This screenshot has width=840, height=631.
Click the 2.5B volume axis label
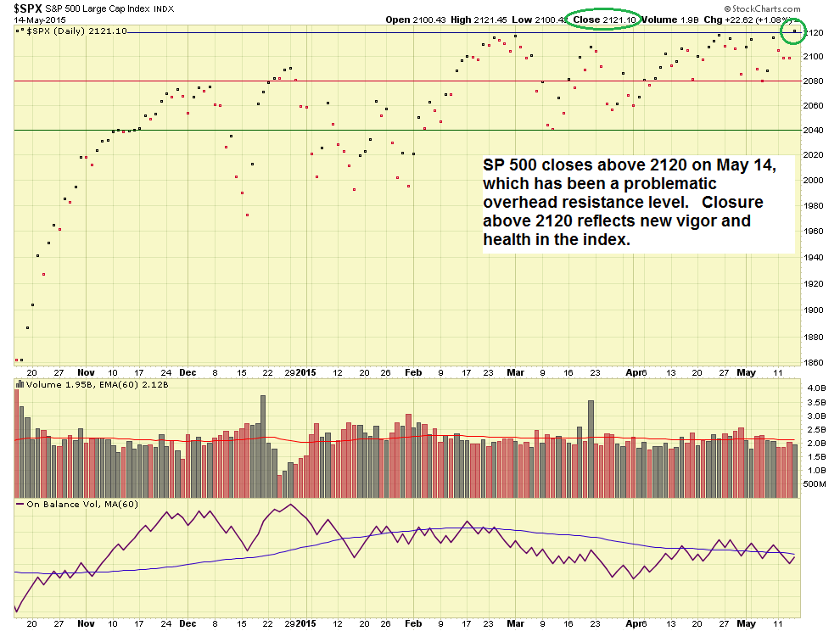click(x=816, y=430)
